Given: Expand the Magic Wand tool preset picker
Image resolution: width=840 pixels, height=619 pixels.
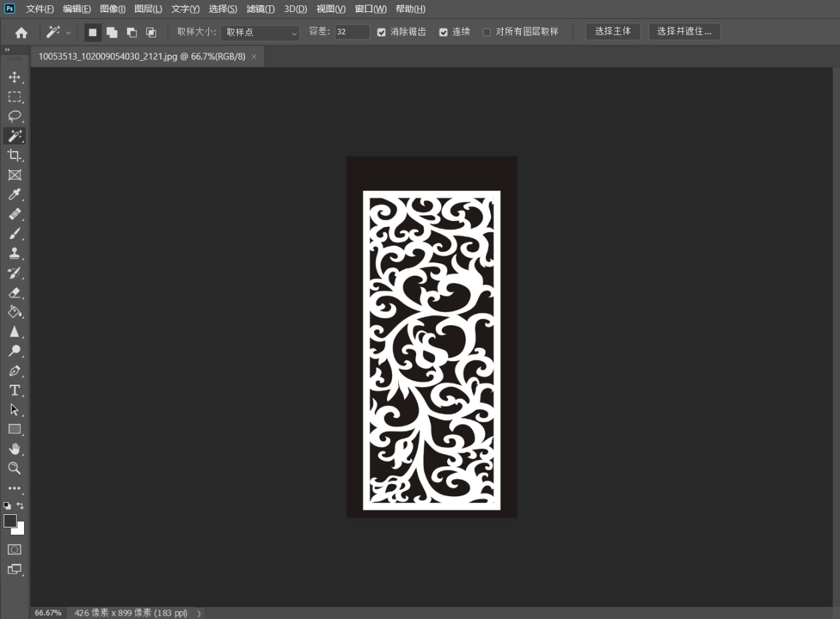Looking at the screenshot, I should (x=68, y=33).
